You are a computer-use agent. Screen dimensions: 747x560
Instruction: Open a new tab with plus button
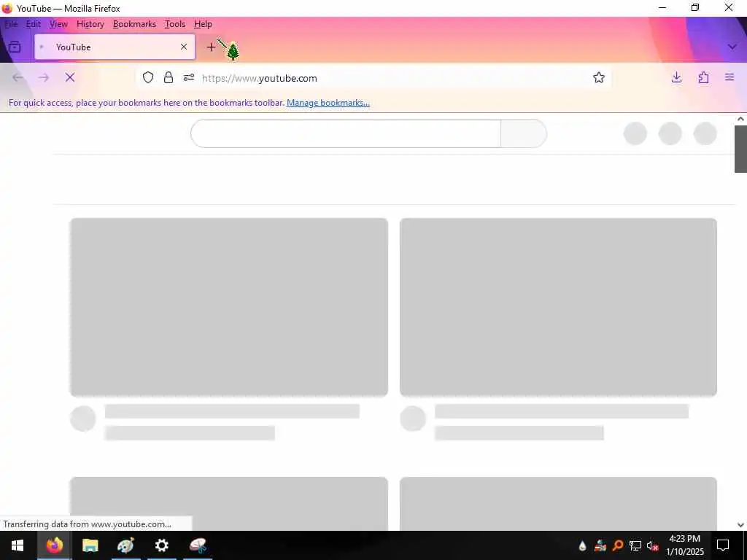click(x=211, y=47)
